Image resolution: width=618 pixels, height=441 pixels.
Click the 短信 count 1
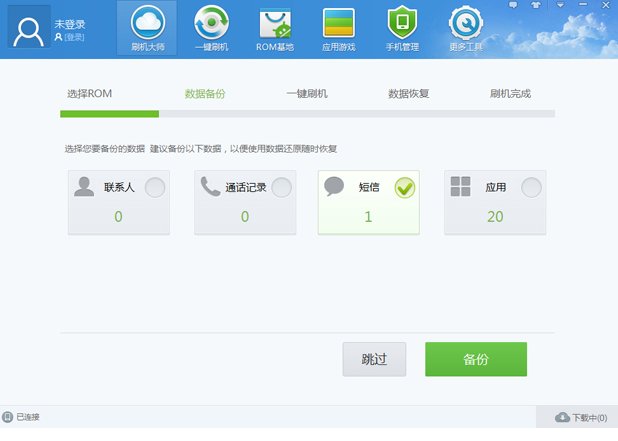[x=368, y=217]
